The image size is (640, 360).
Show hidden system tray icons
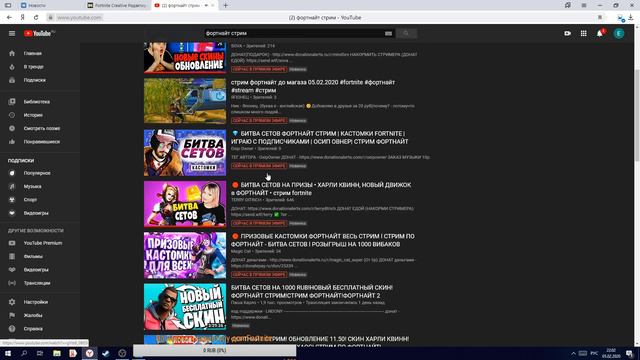573,353
